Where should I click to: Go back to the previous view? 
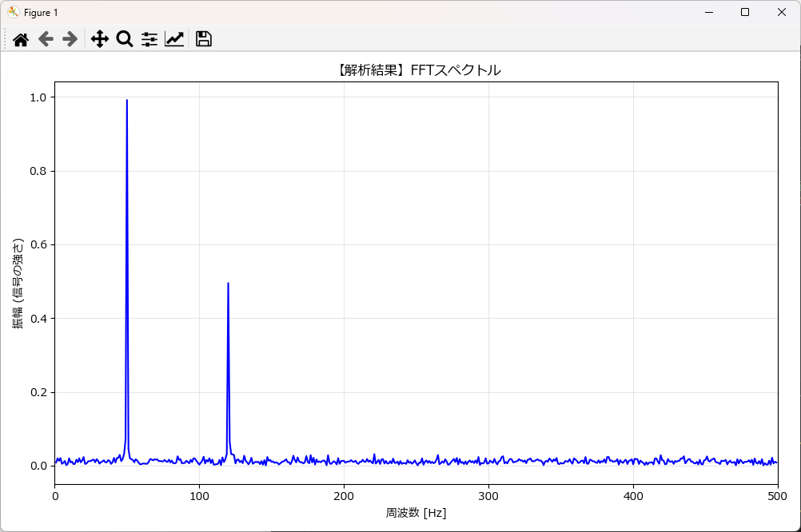(46, 39)
